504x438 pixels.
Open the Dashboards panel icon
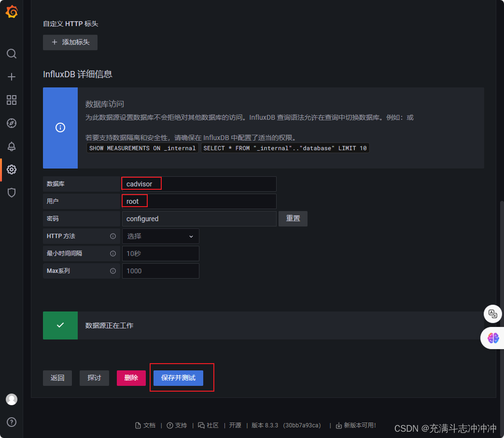tap(12, 100)
